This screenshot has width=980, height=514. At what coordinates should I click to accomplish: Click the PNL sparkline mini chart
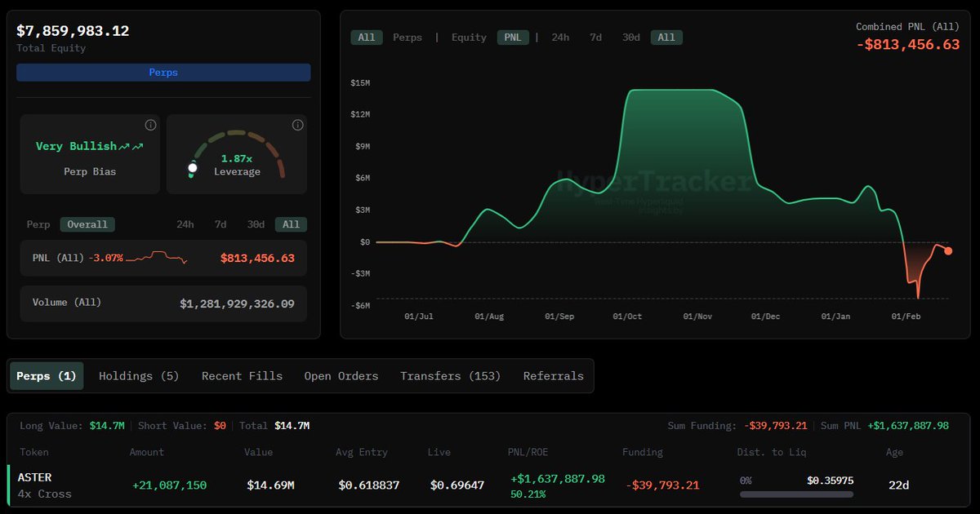[x=157, y=258]
